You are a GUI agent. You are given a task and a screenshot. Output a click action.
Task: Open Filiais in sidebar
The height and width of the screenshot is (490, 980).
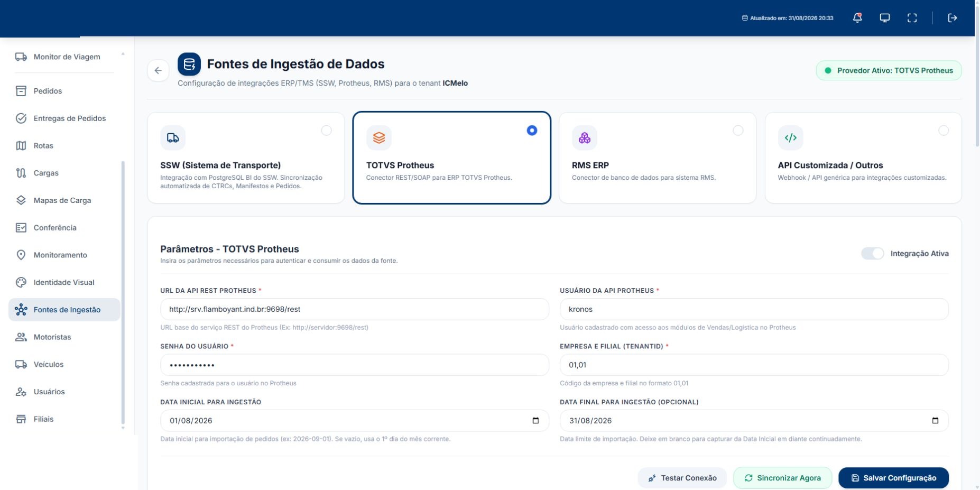(x=64, y=419)
